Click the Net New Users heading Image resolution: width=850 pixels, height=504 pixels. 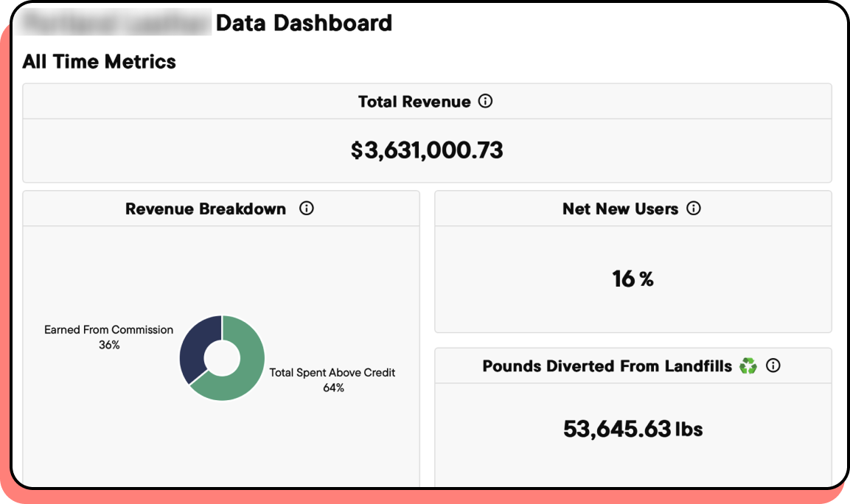coord(620,209)
